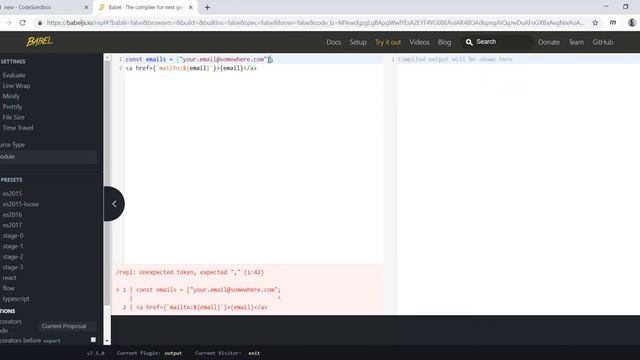This screenshot has width=640, height=360.
Task: Click the v7.5.0 version label
Action: 96,353
